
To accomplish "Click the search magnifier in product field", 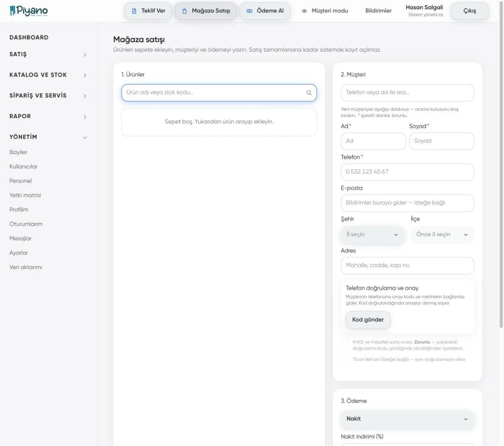I will [x=309, y=93].
